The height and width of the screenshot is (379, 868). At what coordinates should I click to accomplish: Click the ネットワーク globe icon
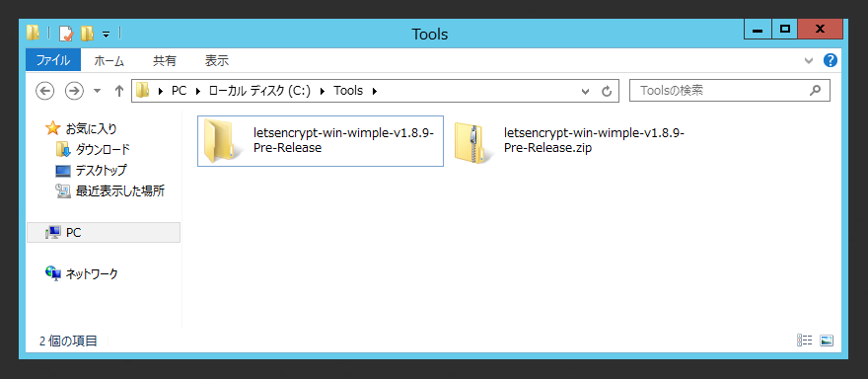click(53, 273)
